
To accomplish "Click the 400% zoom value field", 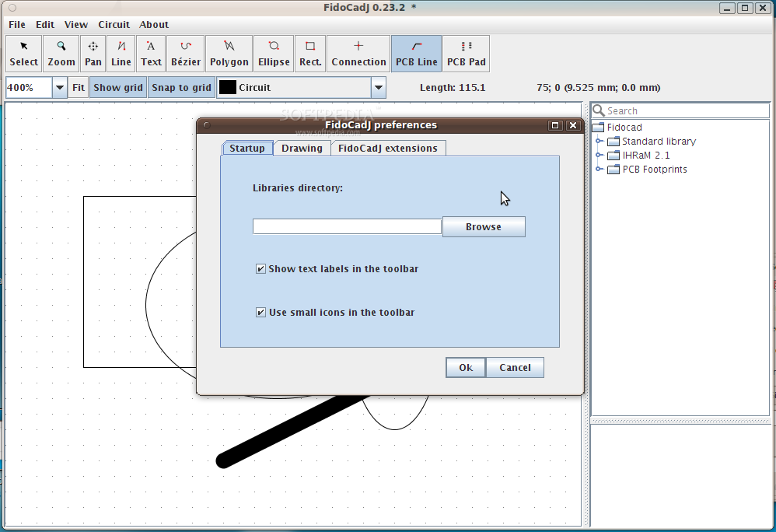I will pos(29,88).
